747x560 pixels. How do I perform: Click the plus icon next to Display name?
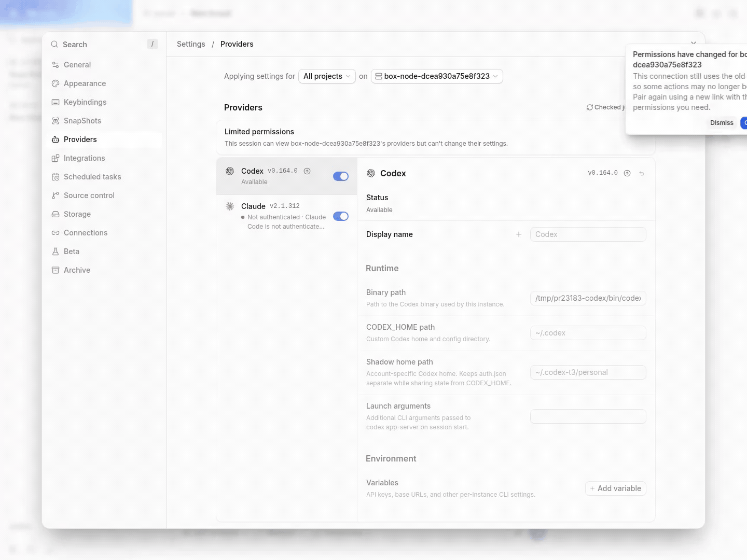point(518,234)
